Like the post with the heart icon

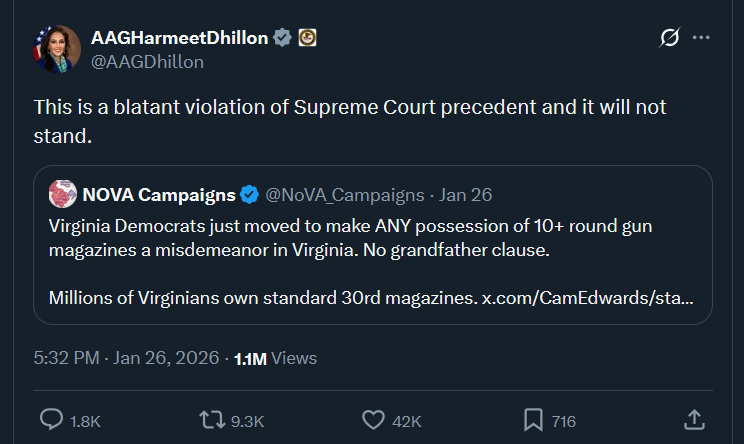(374, 420)
